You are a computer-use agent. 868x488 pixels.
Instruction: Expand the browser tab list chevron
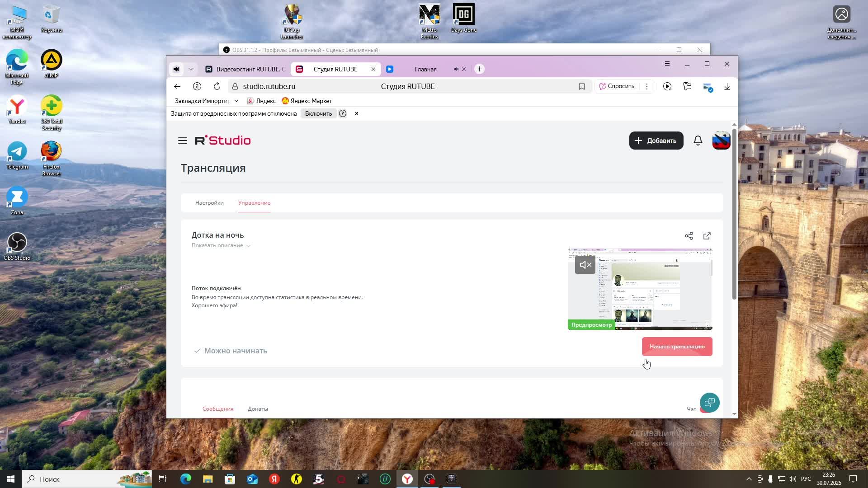(x=191, y=69)
